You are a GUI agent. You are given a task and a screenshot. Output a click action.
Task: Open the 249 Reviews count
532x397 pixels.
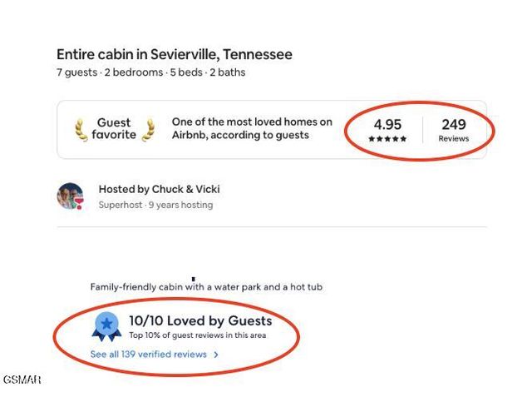click(454, 129)
